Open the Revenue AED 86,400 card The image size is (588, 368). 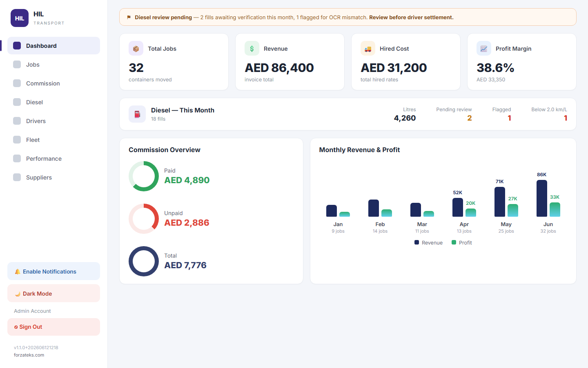pyautogui.click(x=290, y=62)
